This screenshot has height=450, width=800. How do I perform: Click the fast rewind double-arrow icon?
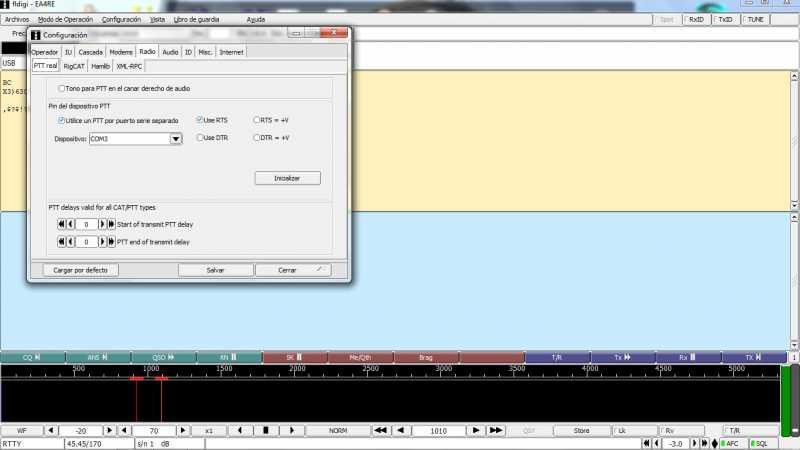click(x=380, y=430)
